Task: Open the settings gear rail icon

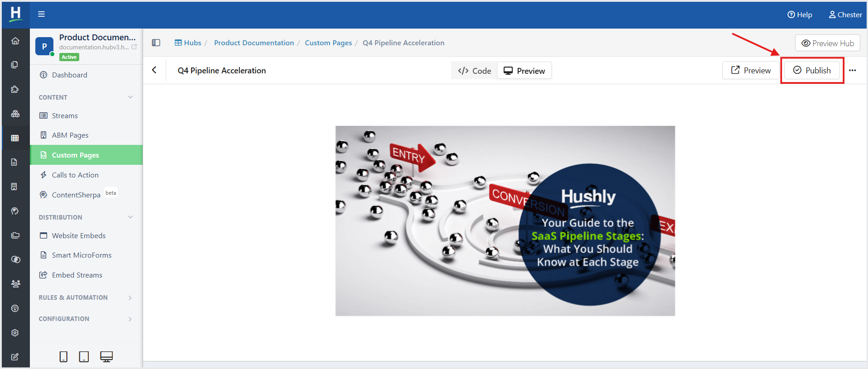Action: [15, 333]
